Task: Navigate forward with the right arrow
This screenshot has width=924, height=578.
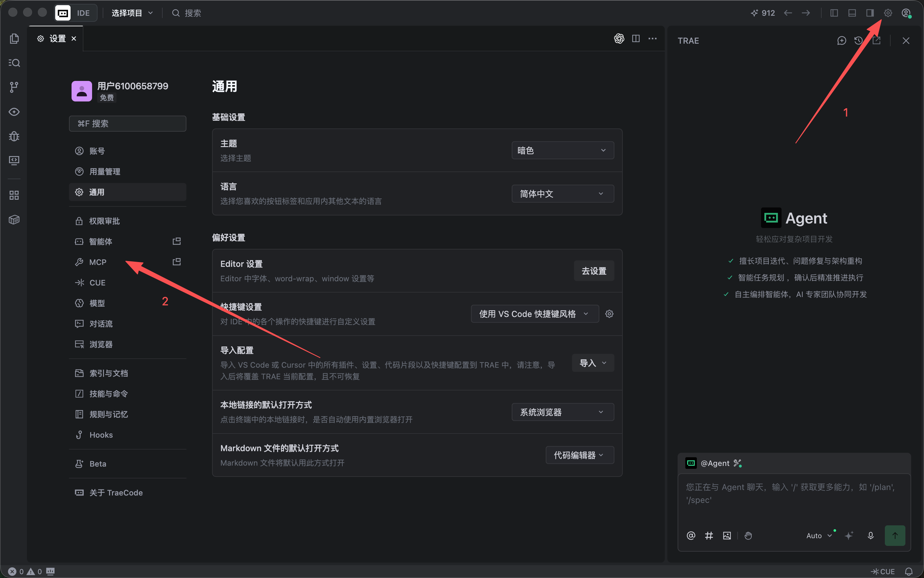Action: coord(806,13)
